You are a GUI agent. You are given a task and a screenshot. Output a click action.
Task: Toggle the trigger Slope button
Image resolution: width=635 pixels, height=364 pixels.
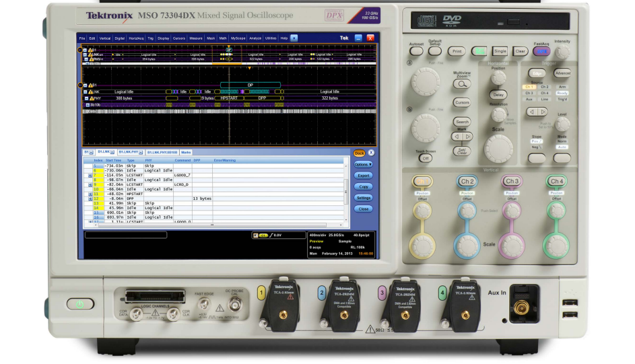click(x=537, y=158)
